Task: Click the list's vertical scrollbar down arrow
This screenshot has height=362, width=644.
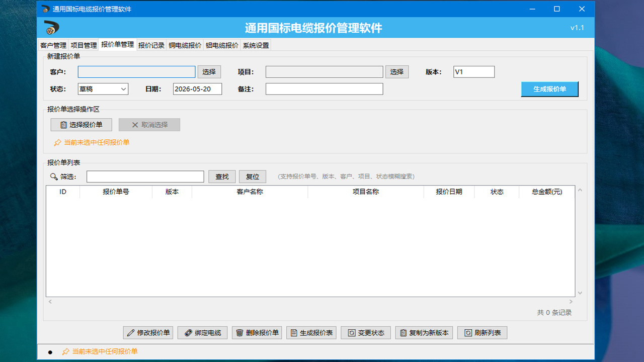Action: (x=580, y=293)
